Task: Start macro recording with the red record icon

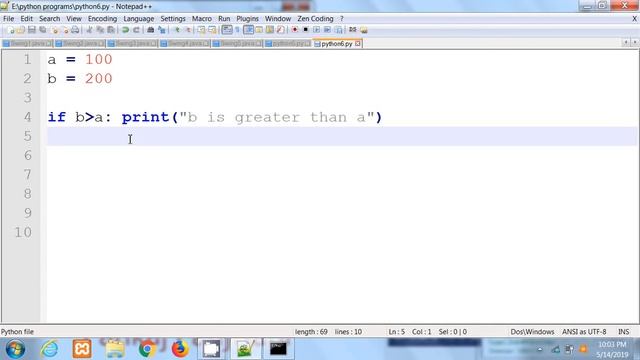Action: [x=295, y=30]
